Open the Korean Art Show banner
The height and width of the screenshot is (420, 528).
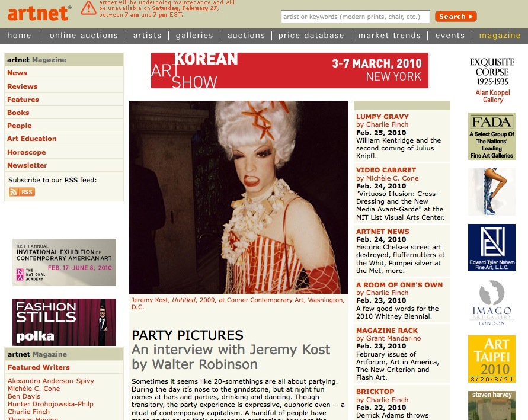pos(289,70)
